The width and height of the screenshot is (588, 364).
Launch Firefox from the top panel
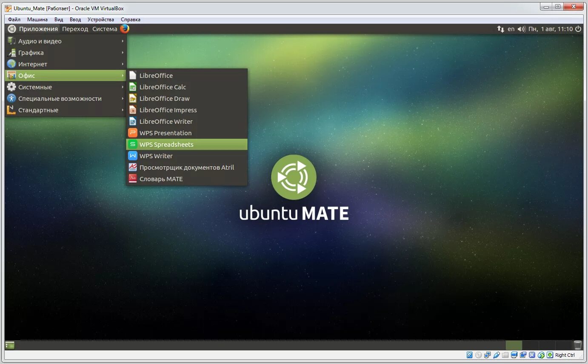click(x=124, y=29)
